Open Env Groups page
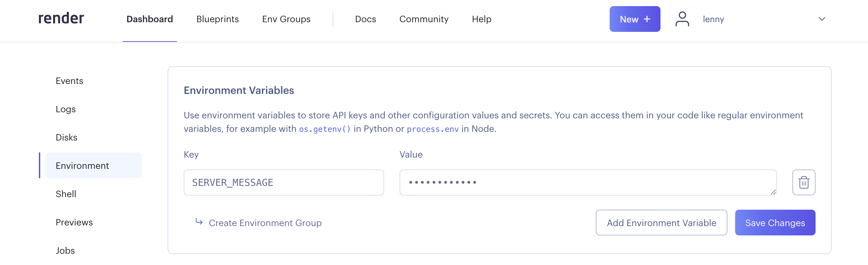 286,19
